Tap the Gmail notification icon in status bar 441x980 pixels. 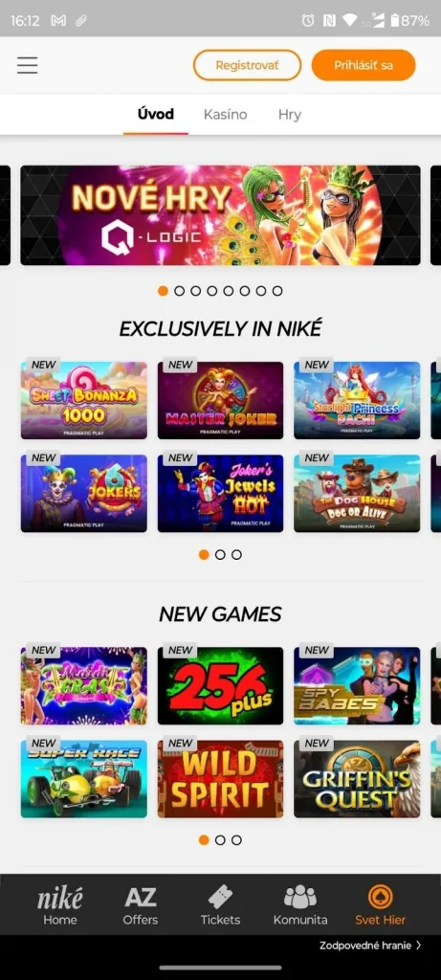tap(58, 21)
